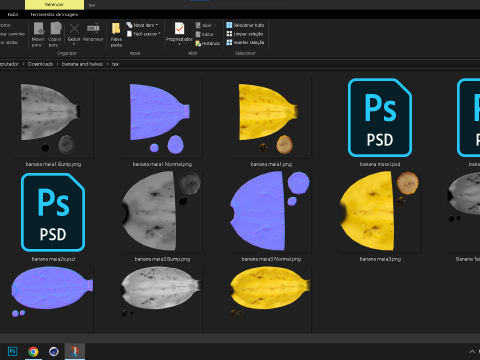Viewport: 480px width, 360px height.
Task: Open Ferramentas de Imagem tab
Action: (x=54, y=14)
